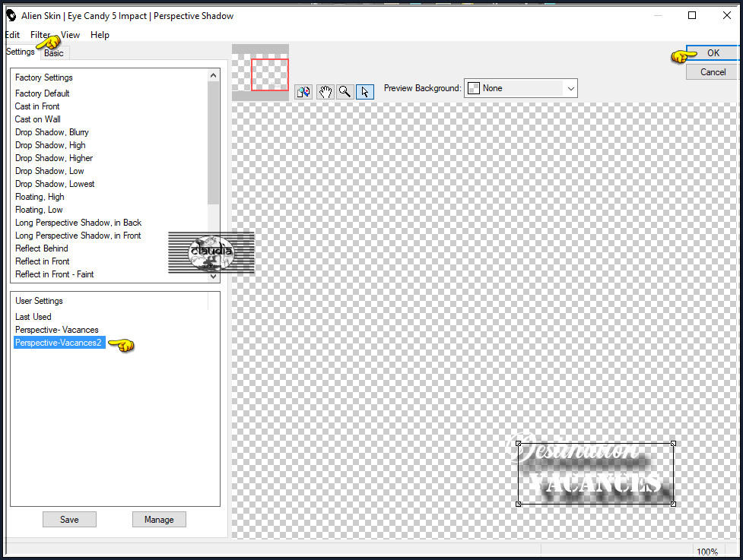743x560 pixels.
Task: Select the Zoom magnifier tool
Action: 345,91
